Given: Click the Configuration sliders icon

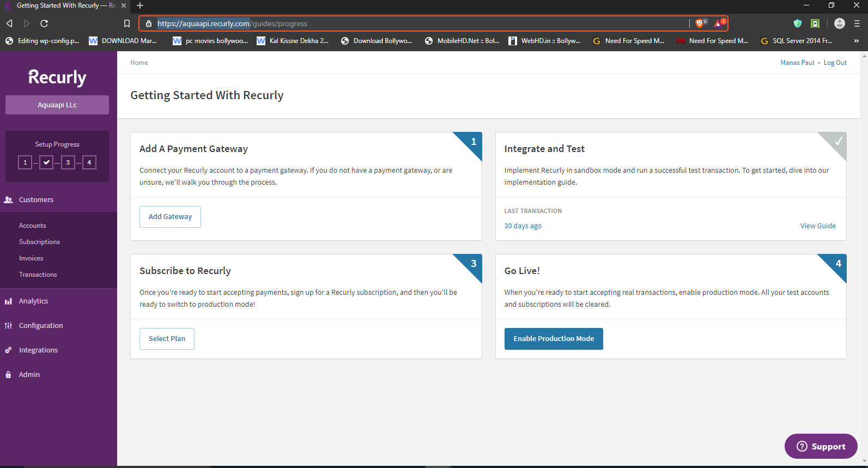Looking at the screenshot, I should [8, 326].
